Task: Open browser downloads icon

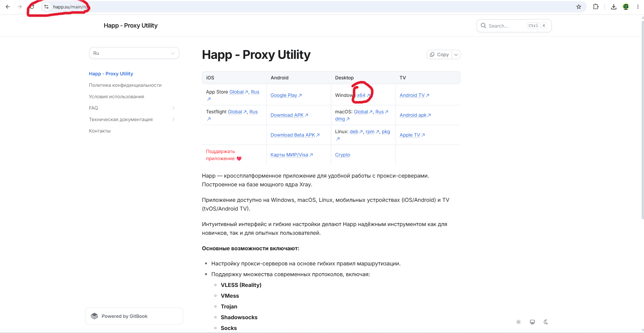Action: tap(614, 7)
